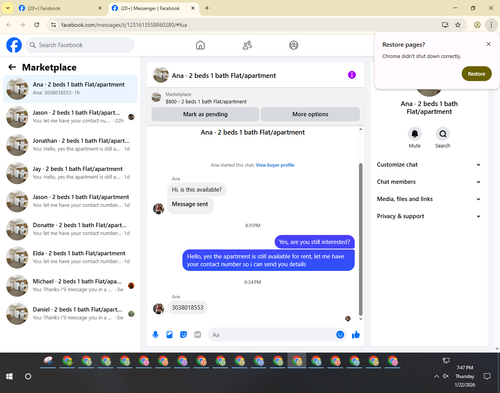Expand the Privacy & support section
This screenshot has width=500, height=393.
(429, 216)
